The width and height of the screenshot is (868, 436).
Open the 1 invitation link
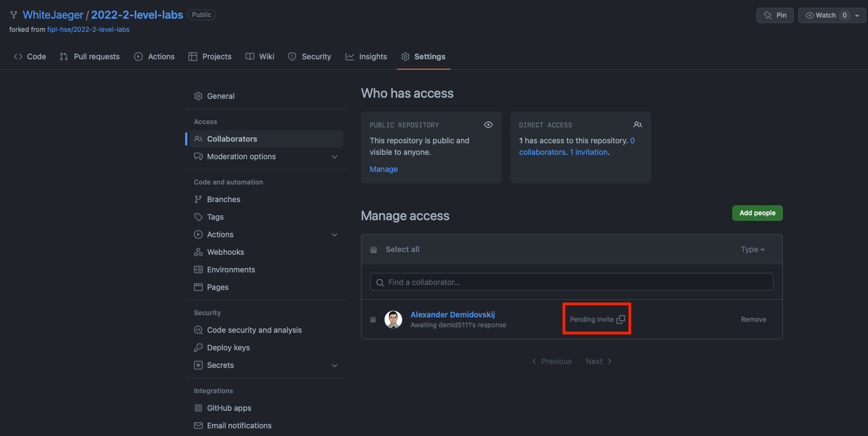click(x=588, y=152)
